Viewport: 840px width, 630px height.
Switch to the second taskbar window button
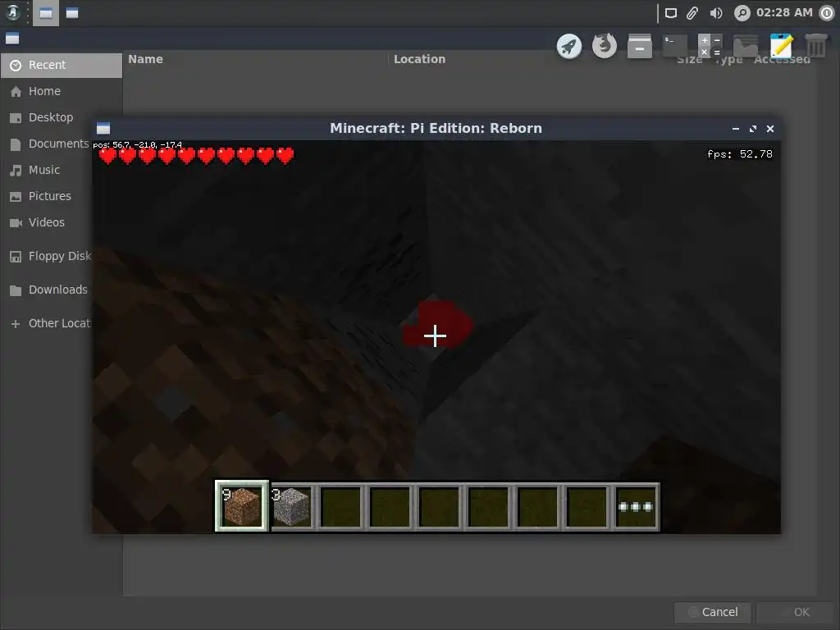point(72,13)
